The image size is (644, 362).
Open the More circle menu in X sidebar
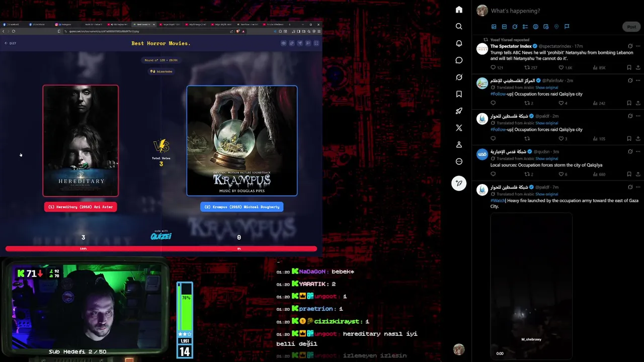[x=459, y=161]
